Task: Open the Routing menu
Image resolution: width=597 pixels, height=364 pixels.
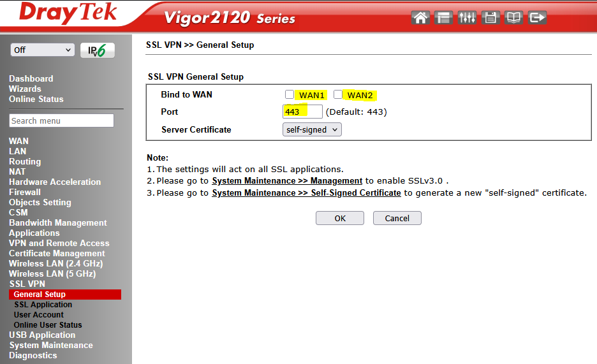Action: pos(25,162)
